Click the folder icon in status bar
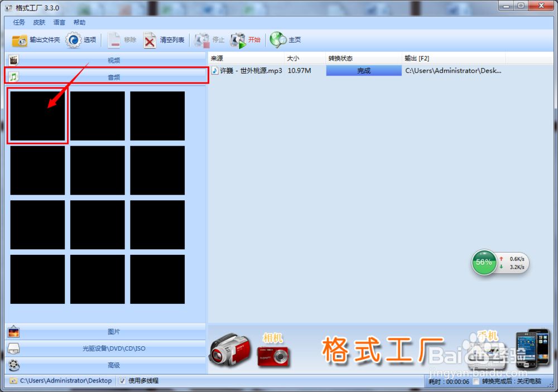Image resolution: width=558 pixels, height=392 pixels. click(x=13, y=381)
